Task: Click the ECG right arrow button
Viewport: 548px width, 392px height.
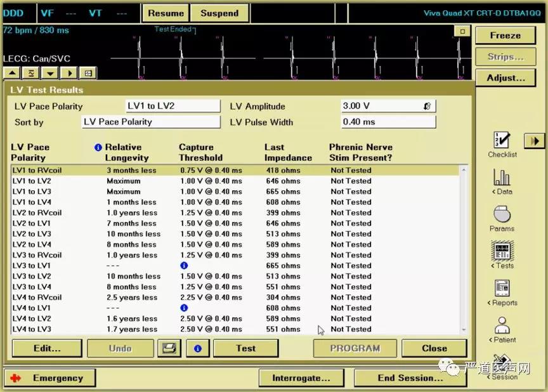Action: pos(69,73)
